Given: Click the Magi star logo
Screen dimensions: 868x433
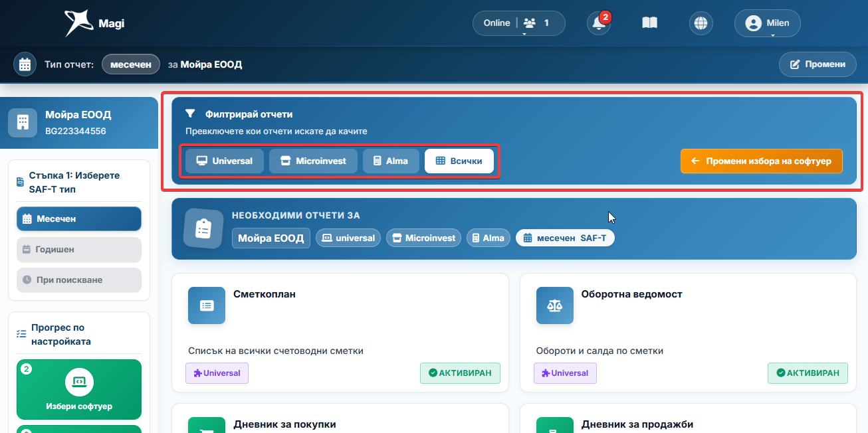Looking at the screenshot, I should [x=78, y=23].
